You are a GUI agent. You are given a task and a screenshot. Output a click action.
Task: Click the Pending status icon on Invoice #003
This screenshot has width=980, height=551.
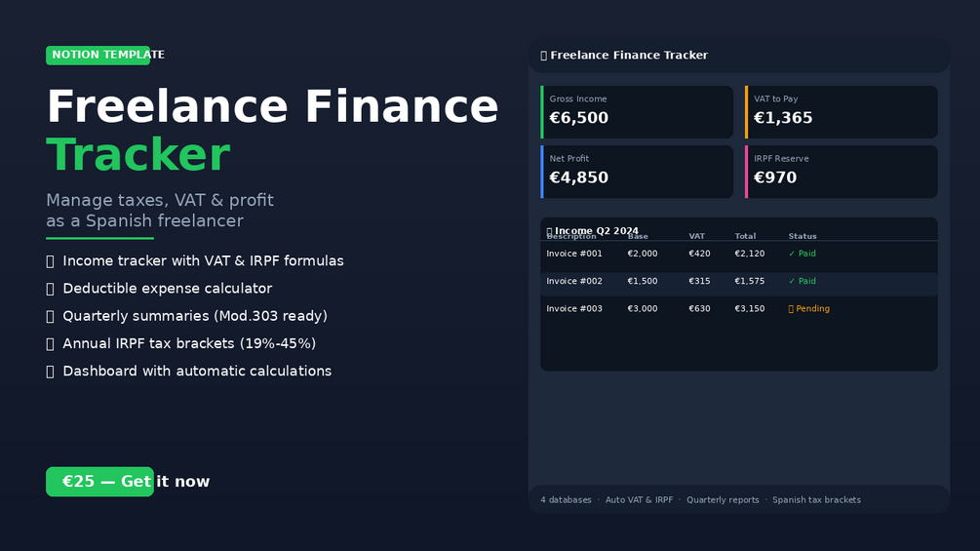[x=791, y=308]
